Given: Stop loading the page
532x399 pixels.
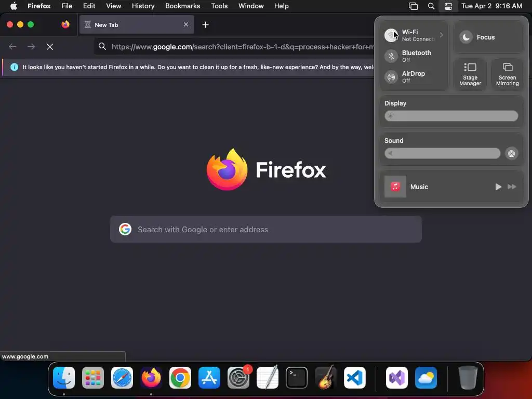Looking at the screenshot, I should (50, 47).
